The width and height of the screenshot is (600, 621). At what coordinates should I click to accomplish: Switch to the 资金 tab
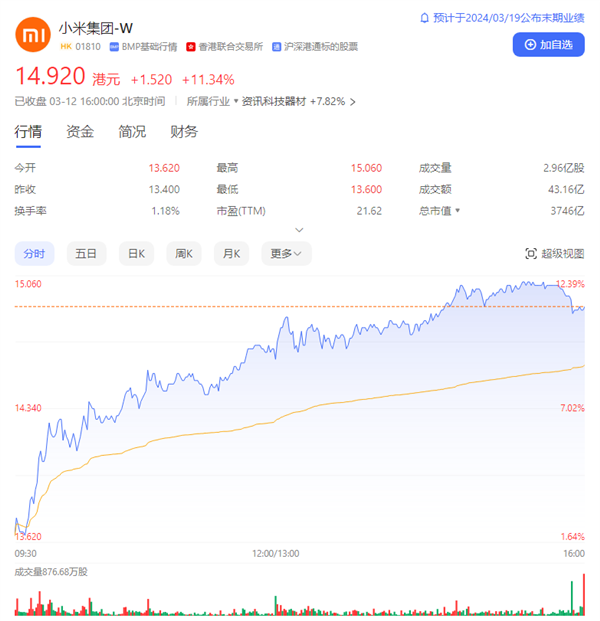[80, 132]
